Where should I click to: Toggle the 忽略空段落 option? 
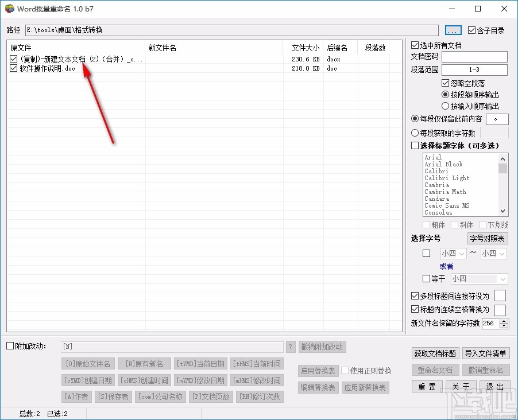pyautogui.click(x=444, y=83)
